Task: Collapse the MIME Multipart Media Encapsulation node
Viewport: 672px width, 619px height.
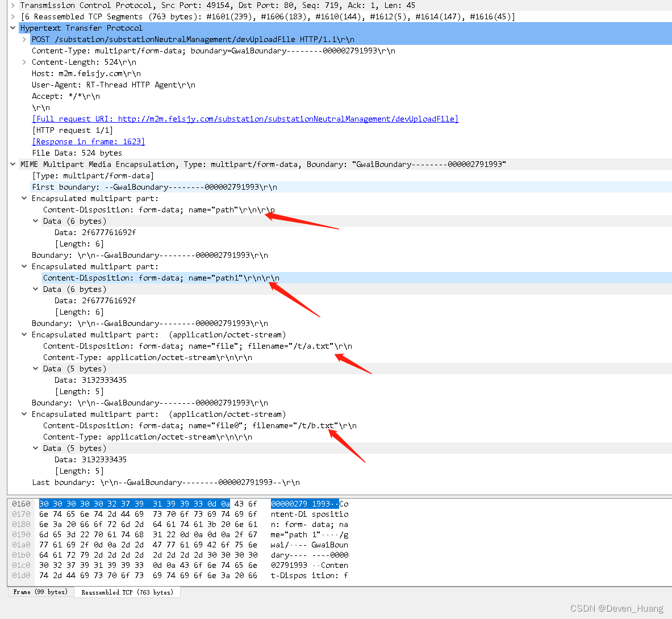Action: 12,164
